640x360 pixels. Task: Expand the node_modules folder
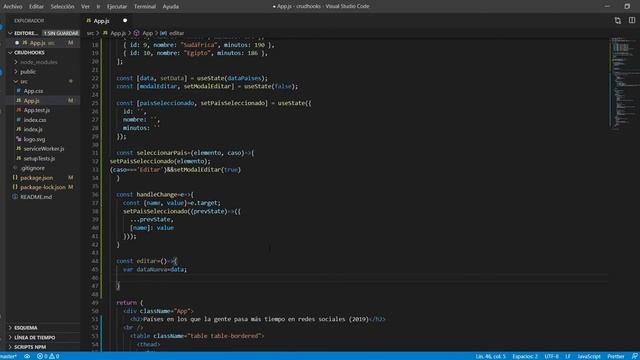pos(39,62)
